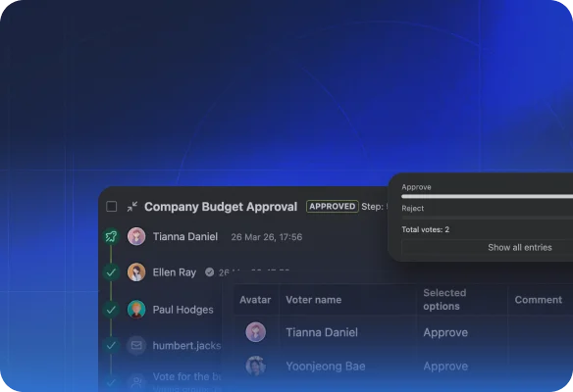The image size is (573, 392).
Task: Click Ellen Ray's avatar
Action: click(136, 272)
